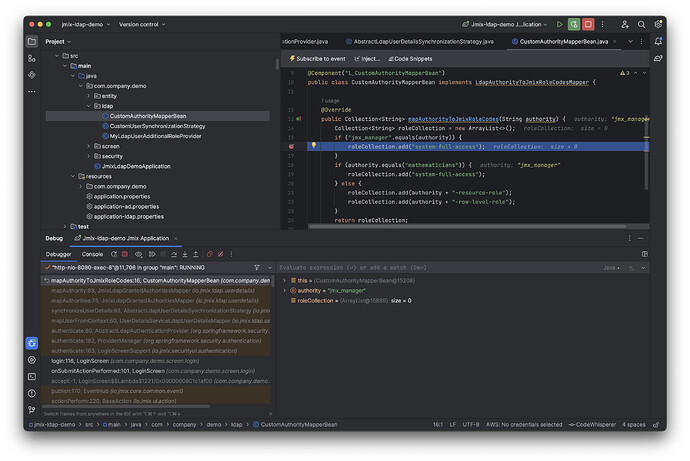Click Subscribe to event button
Image resolution: width=690 pixels, height=461 pixels.
pos(317,59)
